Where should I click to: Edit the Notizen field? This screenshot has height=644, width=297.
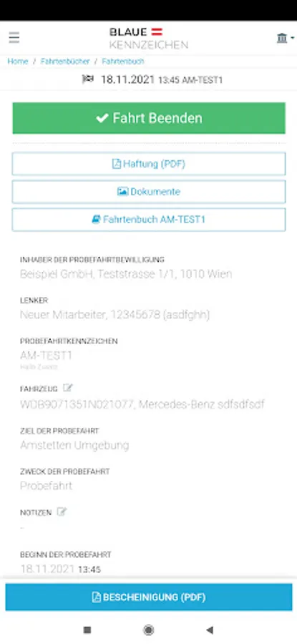[62, 512]
